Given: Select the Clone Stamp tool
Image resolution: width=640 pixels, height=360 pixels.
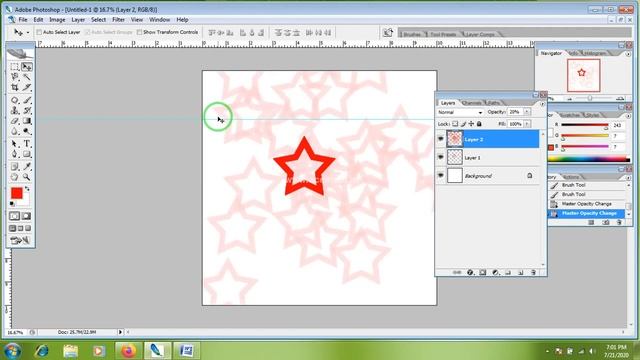Looking at the screenshot, I should 15,111.
